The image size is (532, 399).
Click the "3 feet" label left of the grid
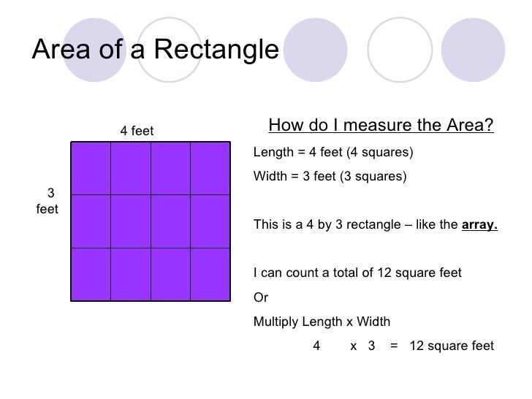tap(49, 201)
